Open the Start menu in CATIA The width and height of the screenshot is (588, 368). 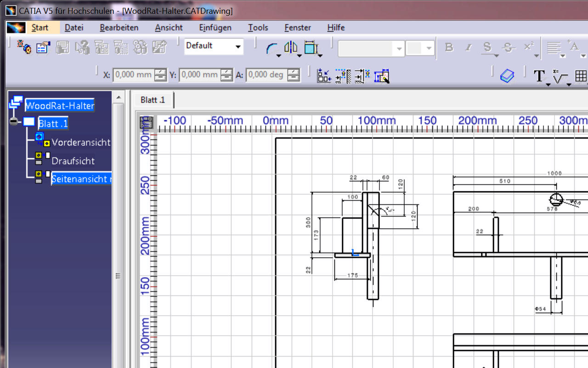point(40,28)
